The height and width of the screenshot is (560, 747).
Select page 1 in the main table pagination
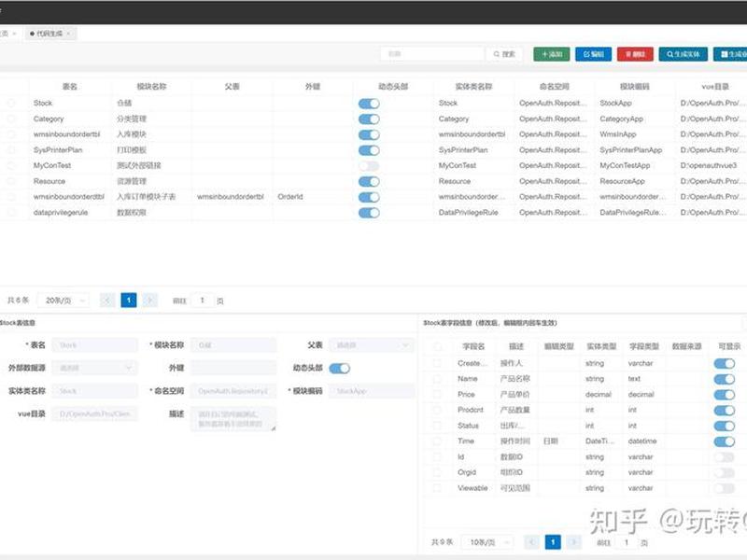[x=129, y=300]
